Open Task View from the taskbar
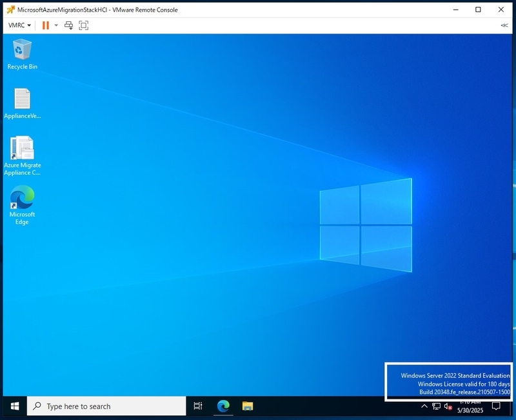Image resolution: width=516 pixels, height=420 pixels. 198,406
